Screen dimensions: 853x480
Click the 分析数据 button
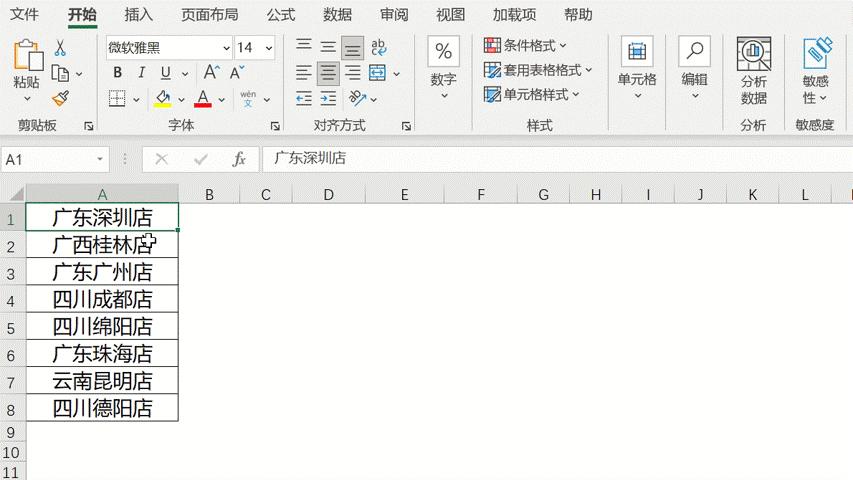tap(754, 71)
